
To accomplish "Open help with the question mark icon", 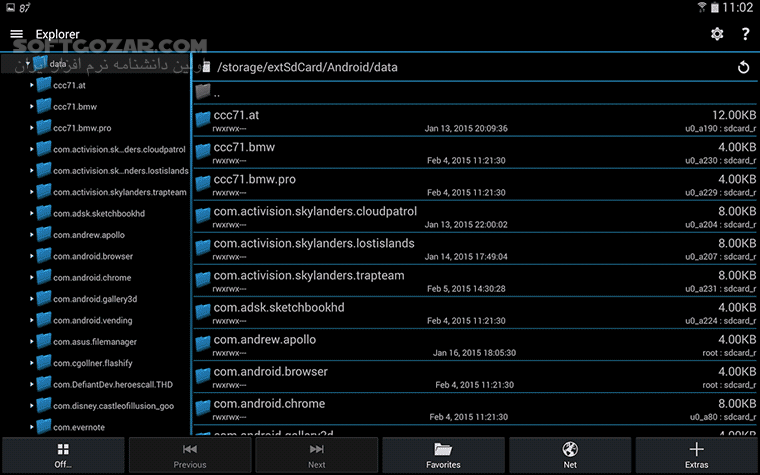I will click(745, 34).
